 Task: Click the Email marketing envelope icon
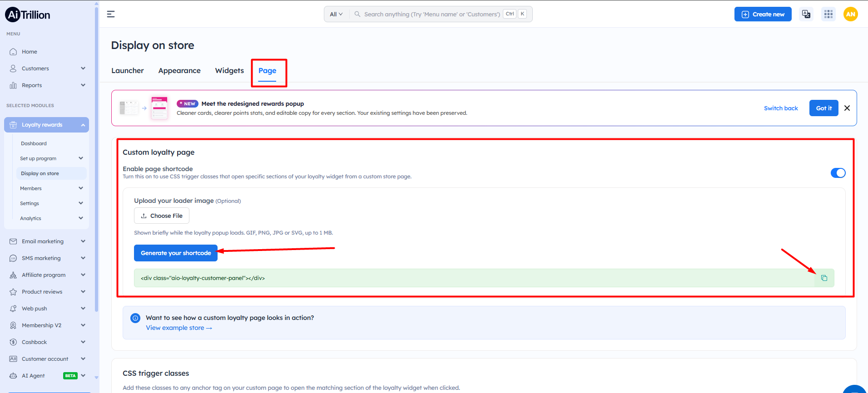coord(13,241)
